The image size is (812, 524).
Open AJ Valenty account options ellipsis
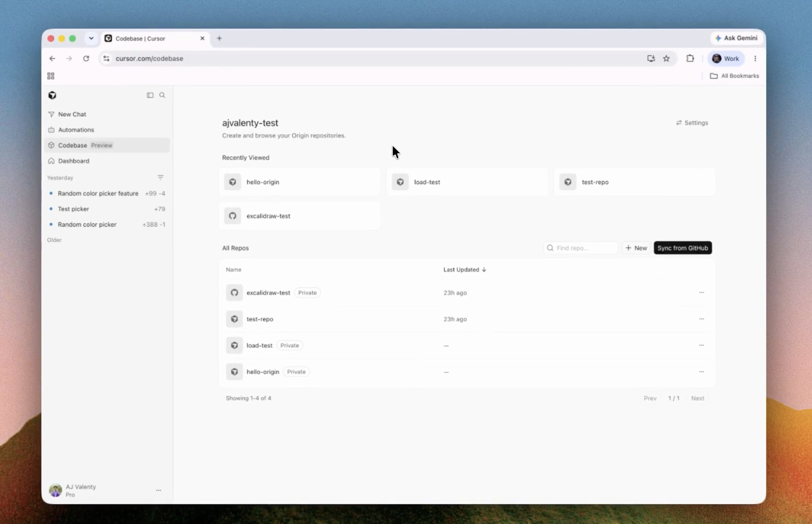pos(159,490)
